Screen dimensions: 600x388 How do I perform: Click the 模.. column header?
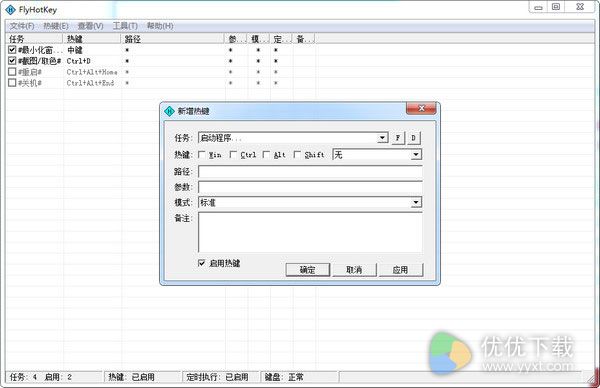[259, 39]
